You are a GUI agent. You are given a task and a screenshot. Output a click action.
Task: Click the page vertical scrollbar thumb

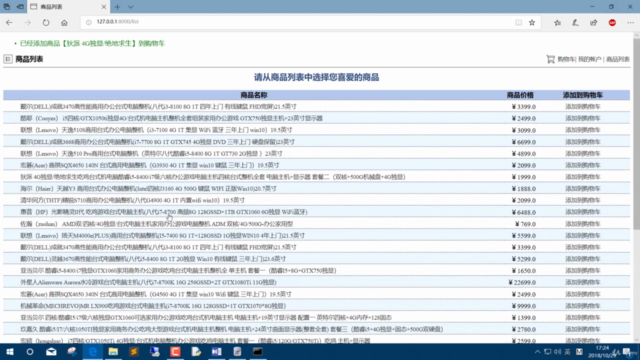[x=636, y=135]
